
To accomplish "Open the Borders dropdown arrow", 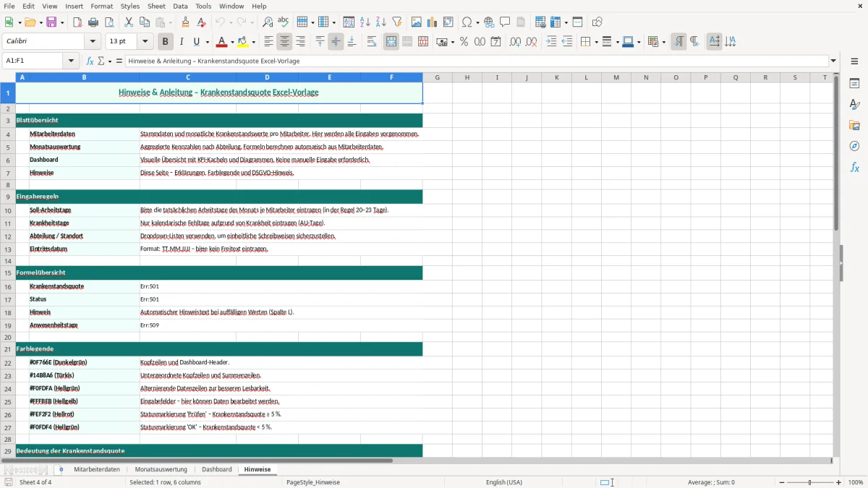I will [x=595, y=42].
